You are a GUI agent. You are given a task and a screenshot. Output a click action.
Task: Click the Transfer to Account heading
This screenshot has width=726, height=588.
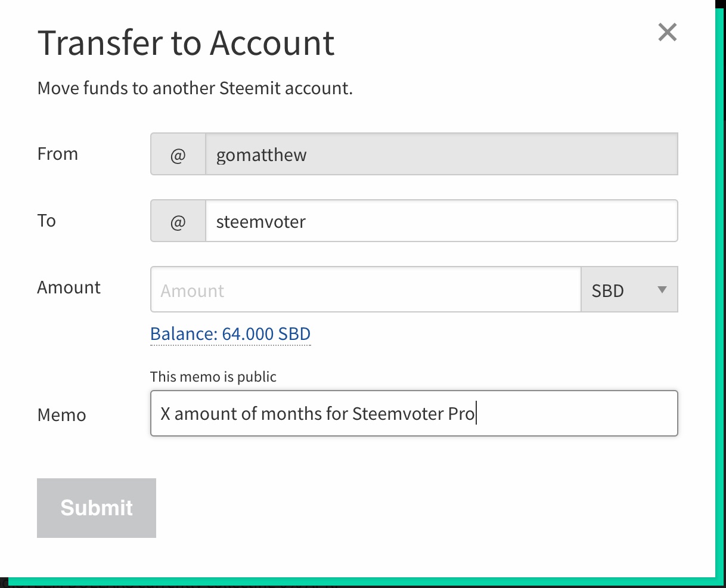[186, 43]
